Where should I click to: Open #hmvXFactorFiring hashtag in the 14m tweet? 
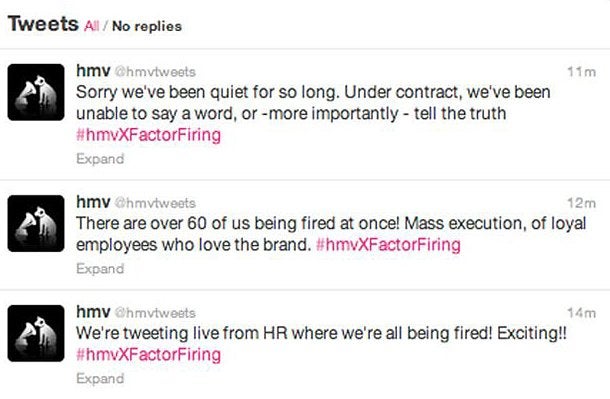(x=148, y=355)
